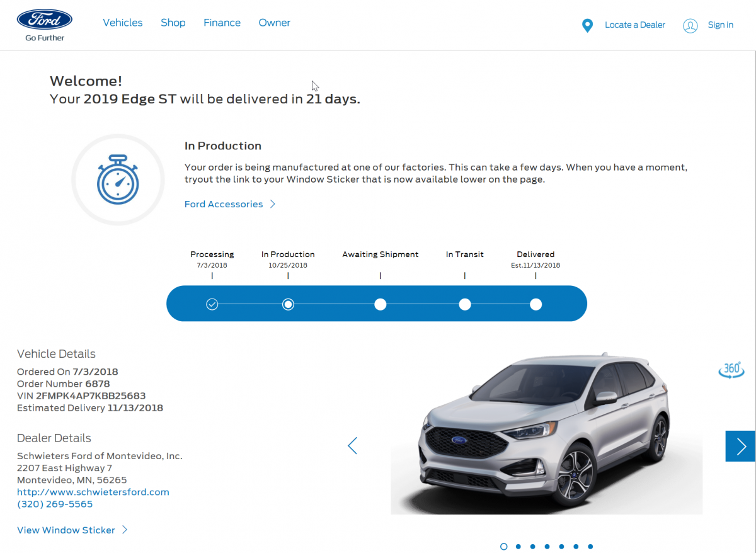Show the previous vehicle image
The image size is (756, 553).
352,446
